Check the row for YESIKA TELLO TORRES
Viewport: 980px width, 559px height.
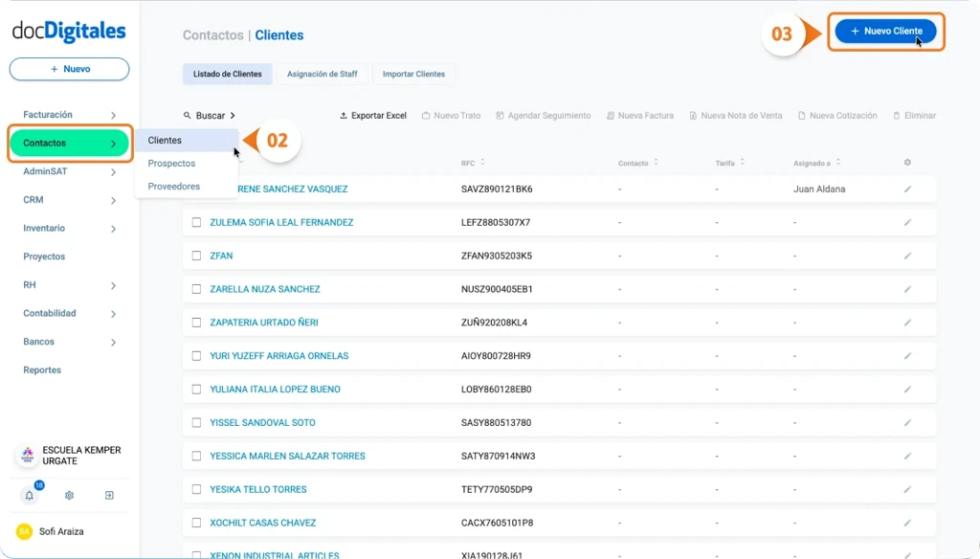[x=194, y=490]
